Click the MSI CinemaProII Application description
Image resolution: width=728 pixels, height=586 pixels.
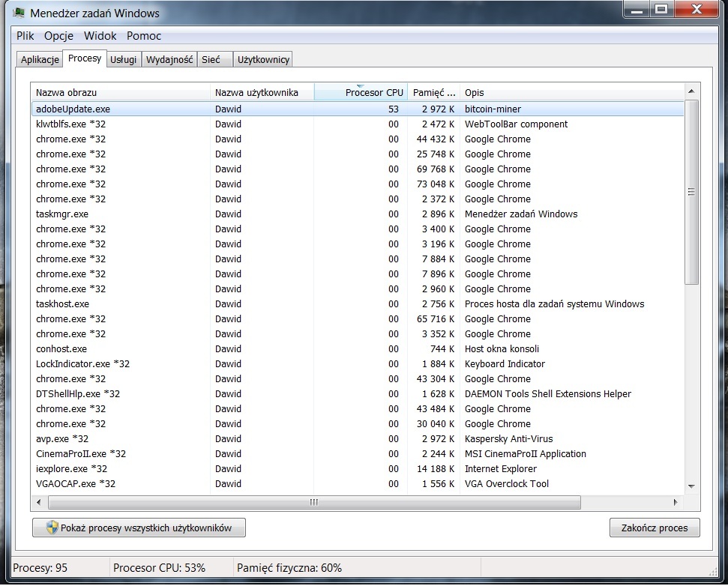point(525,454)
